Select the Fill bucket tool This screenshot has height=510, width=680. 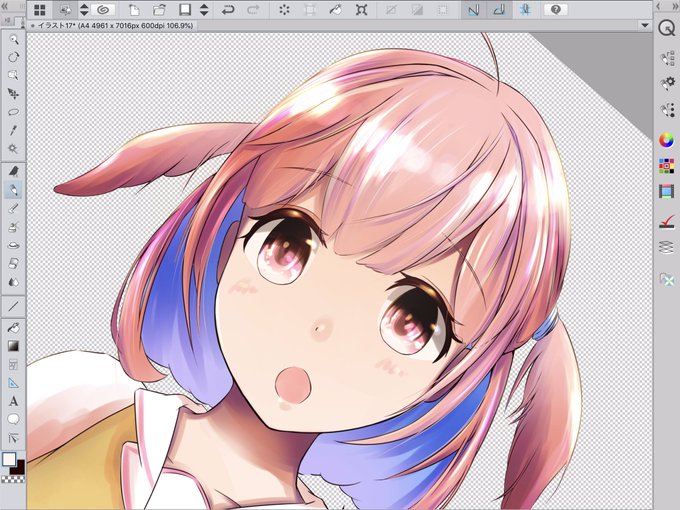click(x=13, y=327)
